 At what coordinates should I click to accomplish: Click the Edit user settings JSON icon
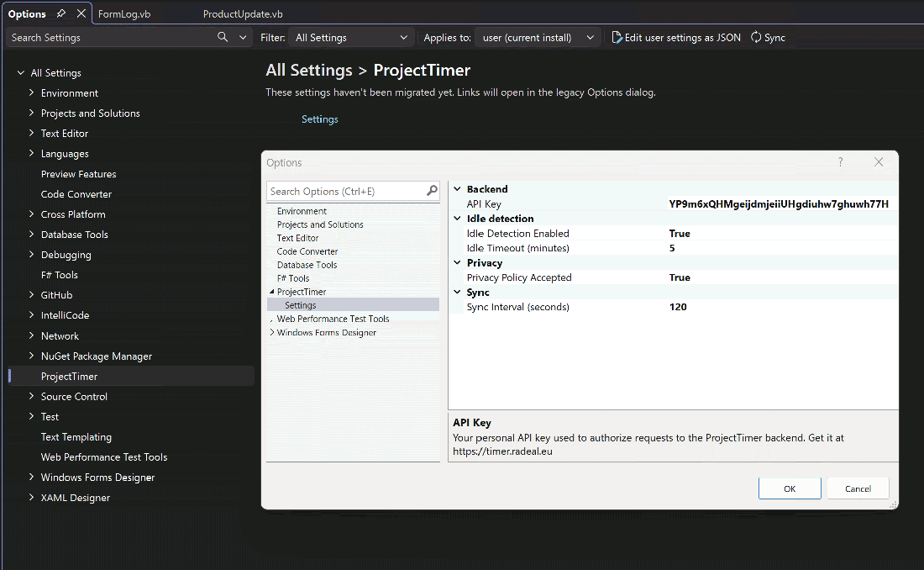[x=617, y=37]
